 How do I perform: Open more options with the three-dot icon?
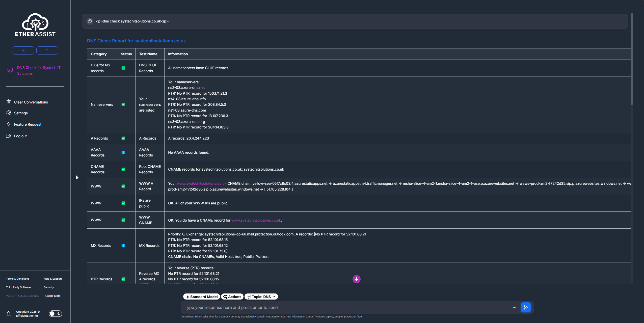[x=514, y=307]
